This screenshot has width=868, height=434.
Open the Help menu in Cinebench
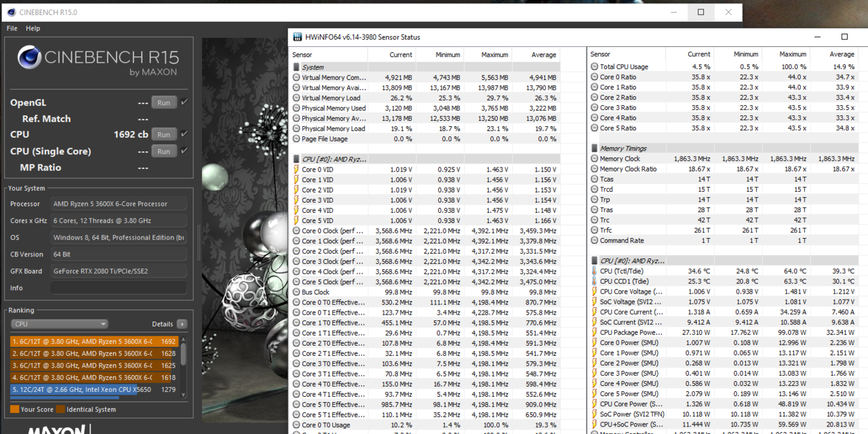(x=33, y=28)
